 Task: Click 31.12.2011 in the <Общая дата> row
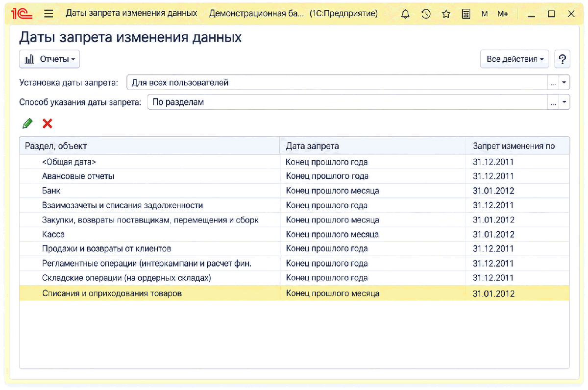coord(493,162)
